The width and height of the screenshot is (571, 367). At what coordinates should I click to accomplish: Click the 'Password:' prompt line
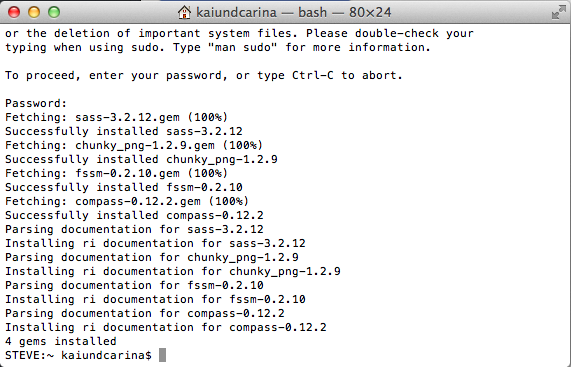pos(36,103)
